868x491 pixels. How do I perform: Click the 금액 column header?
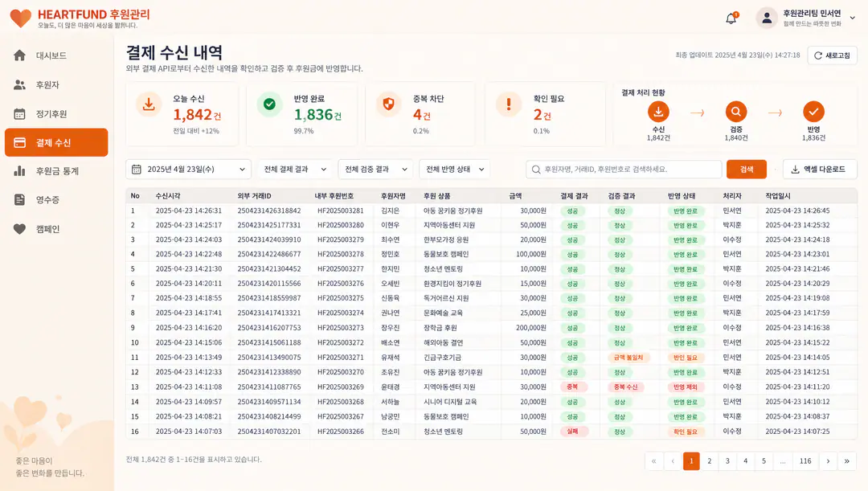[x=515, y=196]
